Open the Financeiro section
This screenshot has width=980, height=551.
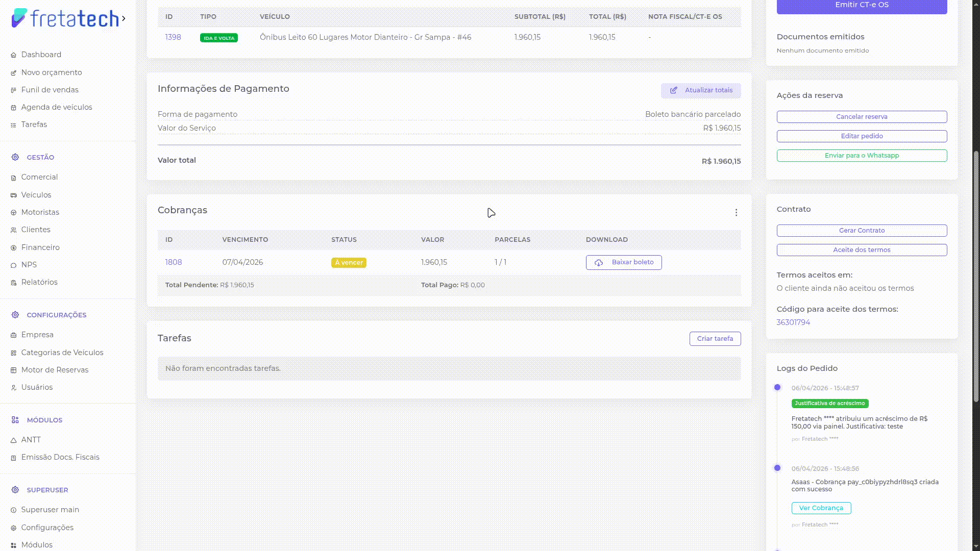(40, 247)
